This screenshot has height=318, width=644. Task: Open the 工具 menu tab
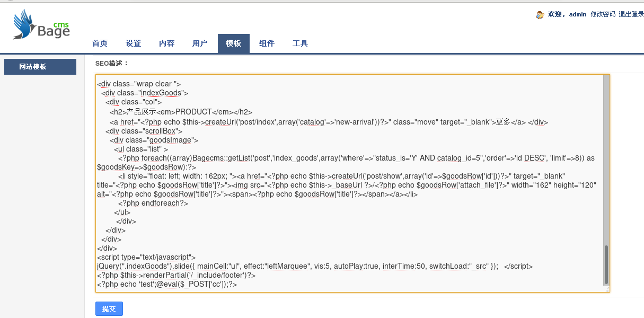pyautogui.click(x=300, y=43)
